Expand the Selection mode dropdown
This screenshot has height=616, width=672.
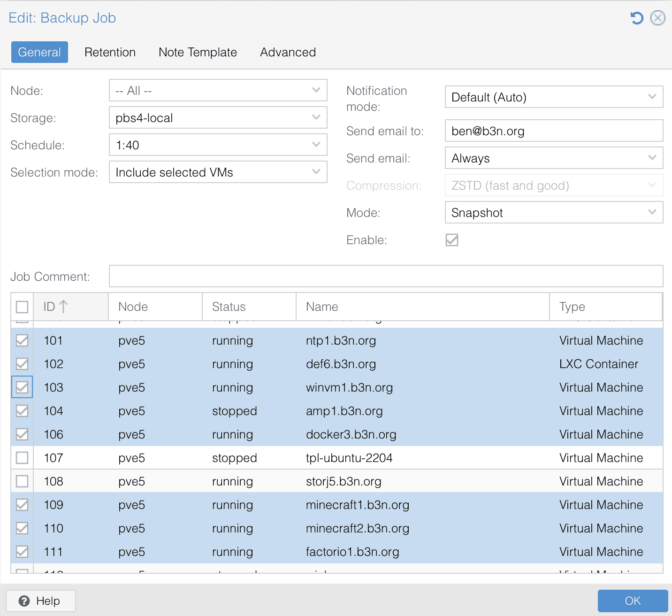(x=316, y=172)
